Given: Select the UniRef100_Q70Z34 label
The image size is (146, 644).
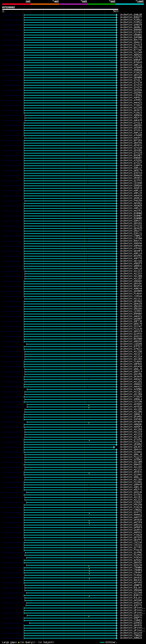Looking at the screenshot, I should [x=131, y=82].
